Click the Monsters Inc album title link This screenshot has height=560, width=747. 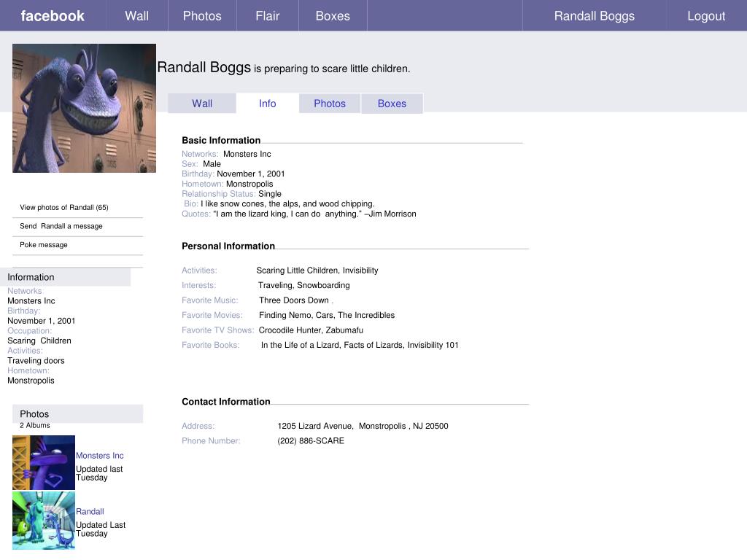click(x=100, y=456)
